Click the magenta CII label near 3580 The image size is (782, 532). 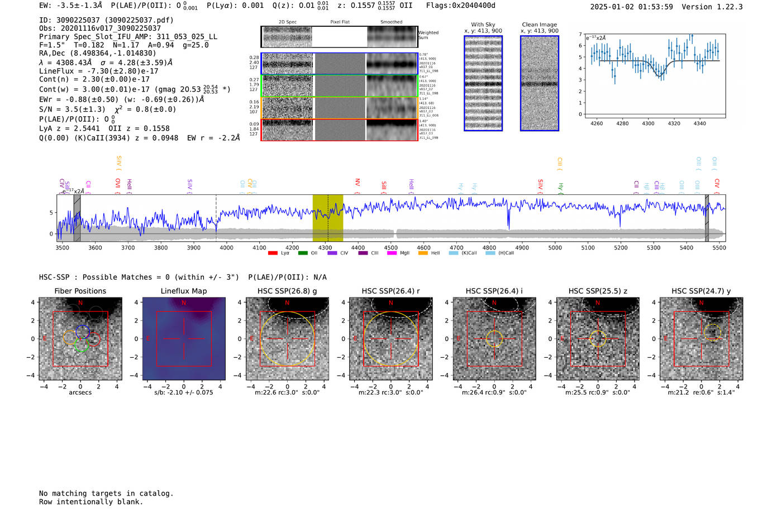click(x=88, y=187)
